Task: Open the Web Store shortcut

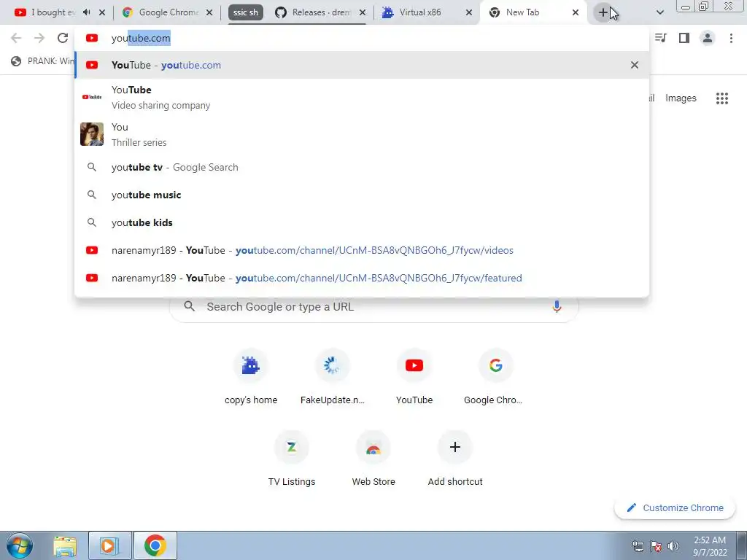Action: point(373,459)
